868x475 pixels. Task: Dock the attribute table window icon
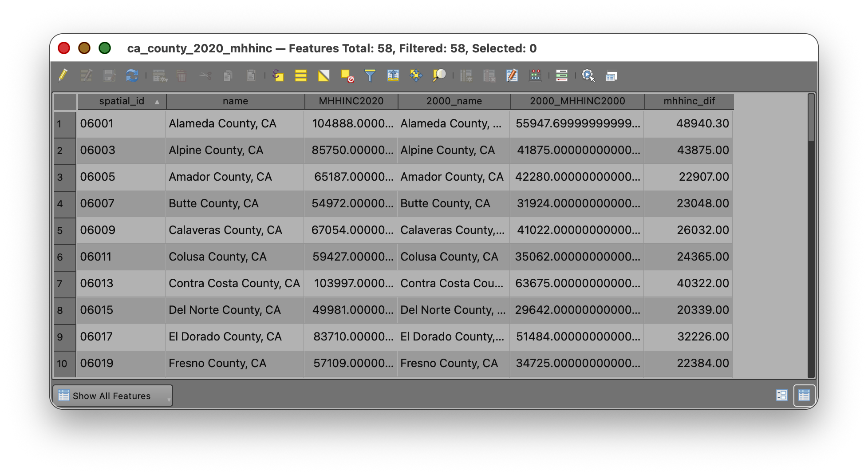coord(611,76)
